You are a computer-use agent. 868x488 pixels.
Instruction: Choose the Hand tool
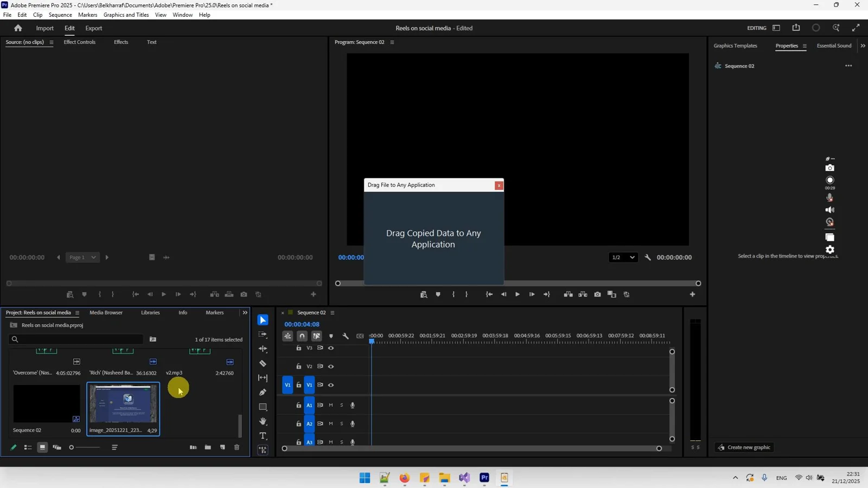tap(263, 421)
